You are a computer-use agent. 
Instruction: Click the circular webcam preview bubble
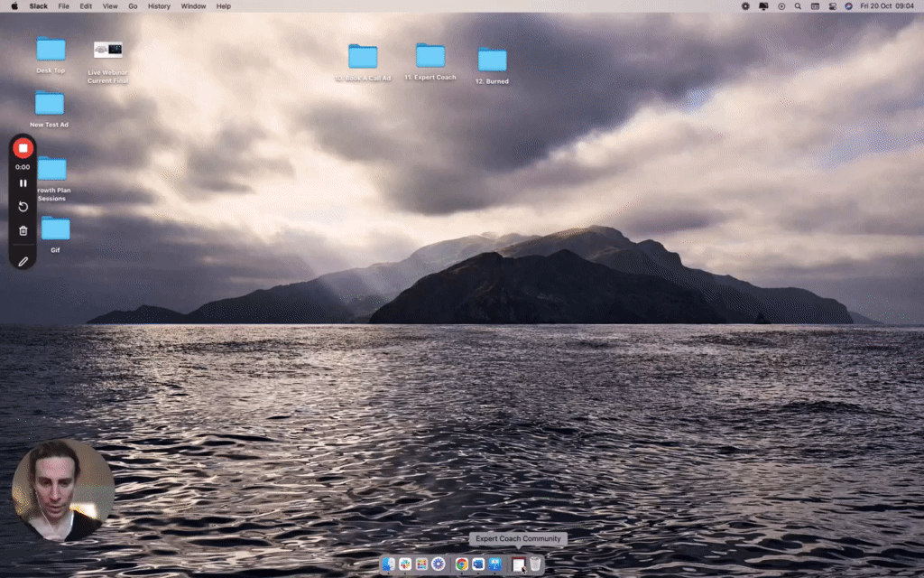(x=63, y=490)
